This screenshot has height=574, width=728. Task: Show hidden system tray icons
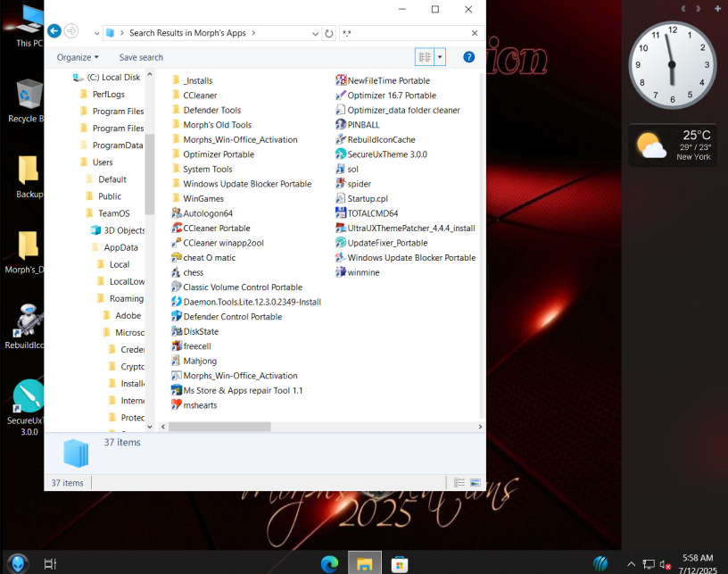pos(631,564)
